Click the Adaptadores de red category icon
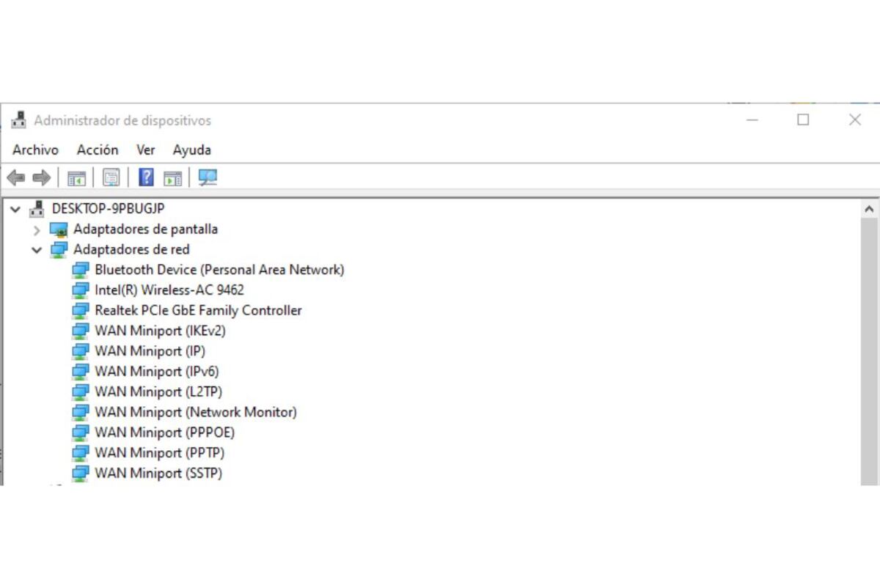Image resolution: width=880 pixels, height=588 pixels. click(59, 250)
